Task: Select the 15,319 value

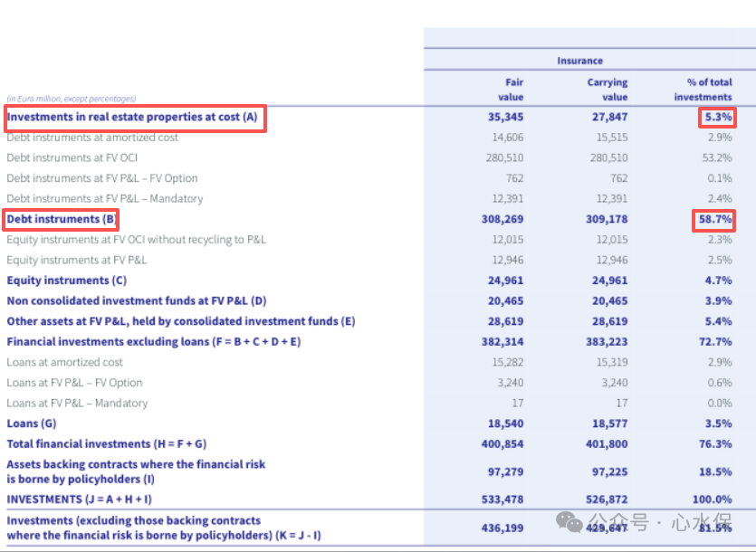Action: [x=612, y=363]
